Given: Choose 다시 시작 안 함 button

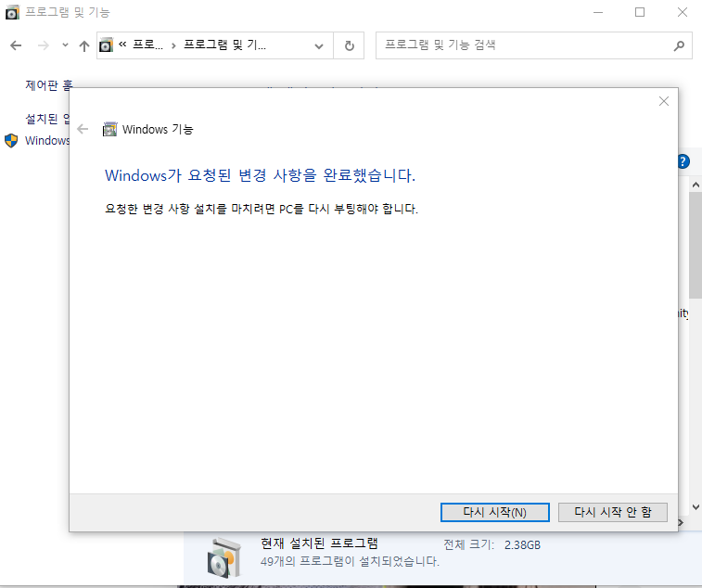Looking at the screenshot, I should [x=612, y=512].
